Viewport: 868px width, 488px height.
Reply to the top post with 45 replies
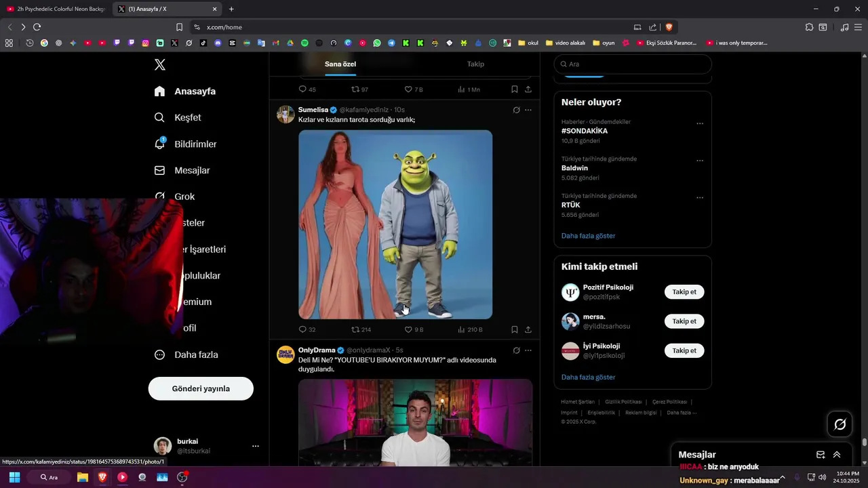tap(307, 89)
